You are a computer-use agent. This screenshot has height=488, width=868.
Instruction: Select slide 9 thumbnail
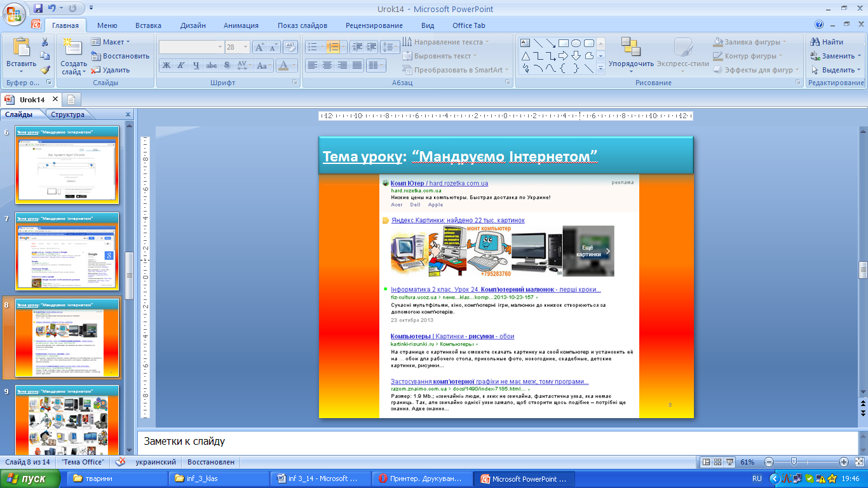pos(67,421)
